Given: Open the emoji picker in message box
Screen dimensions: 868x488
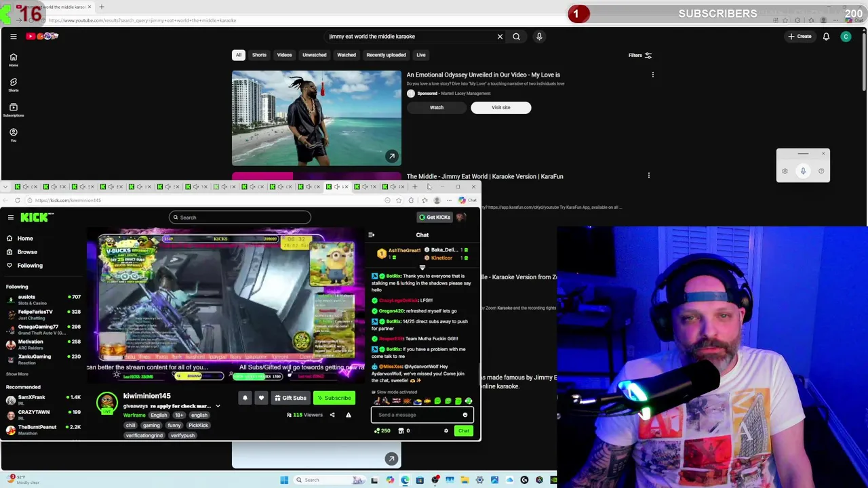Looking at the screenshot, I should point(465,415).
